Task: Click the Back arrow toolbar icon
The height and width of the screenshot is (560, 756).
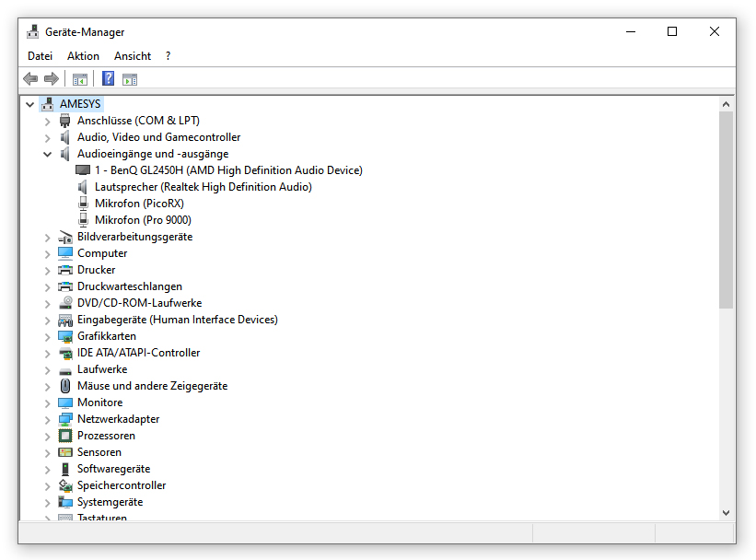Action: click(30, 78)
